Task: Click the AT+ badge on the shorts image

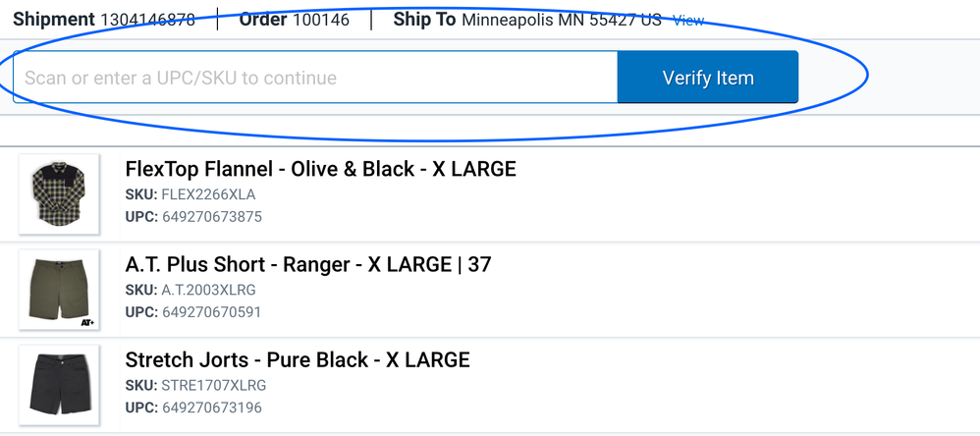Action: [x=87, y=321]
